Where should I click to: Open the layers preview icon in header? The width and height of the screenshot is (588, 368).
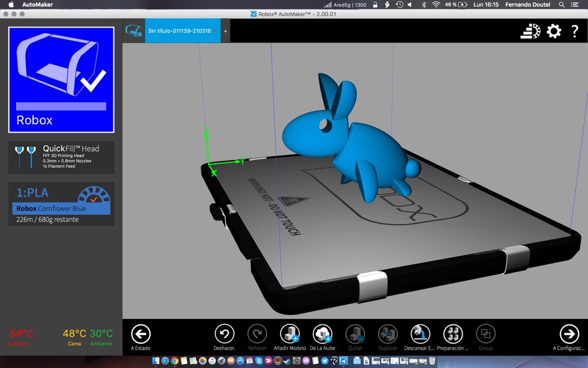point(530,31)
